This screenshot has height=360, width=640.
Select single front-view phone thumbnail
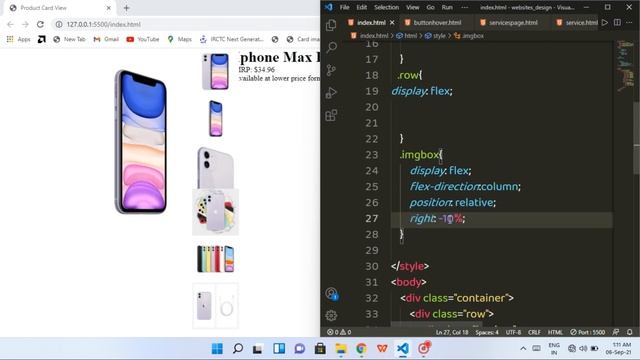(216, 118)
